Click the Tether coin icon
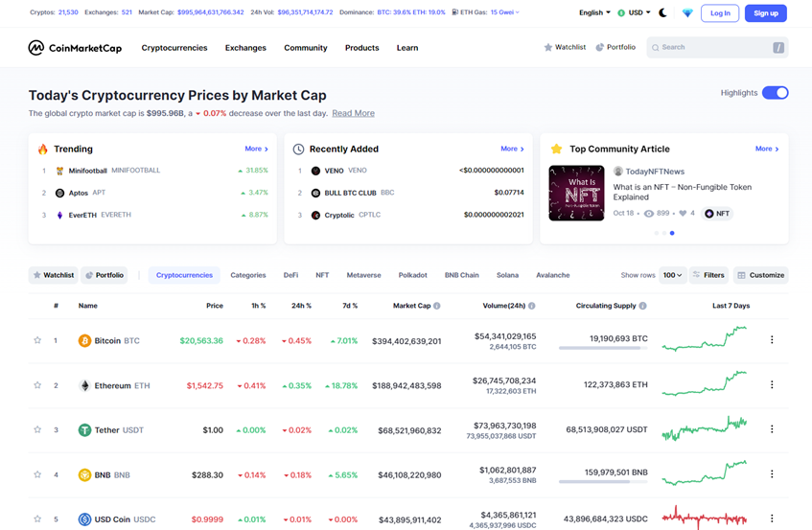812x530 pixels. pyautogui.click(x=84, y=430)
